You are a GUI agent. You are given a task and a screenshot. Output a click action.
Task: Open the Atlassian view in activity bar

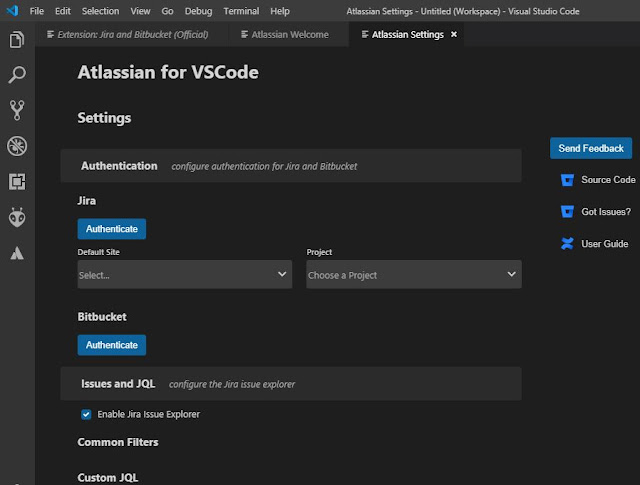tap(17, 253)
